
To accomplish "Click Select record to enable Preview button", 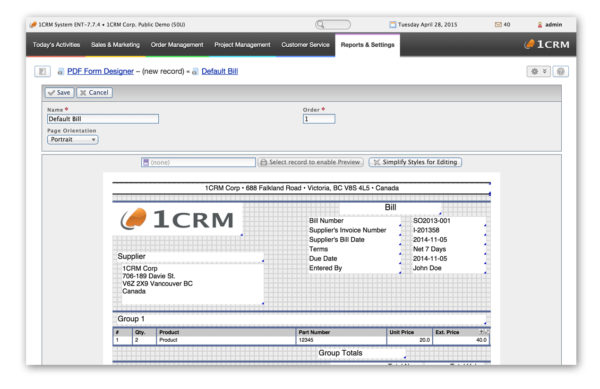I will [x=310, y=162].
